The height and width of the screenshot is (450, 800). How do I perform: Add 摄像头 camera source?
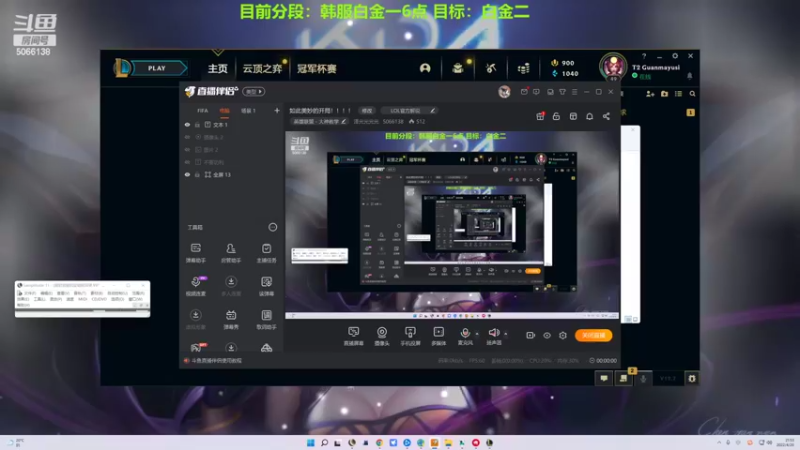tap(382, 336)
